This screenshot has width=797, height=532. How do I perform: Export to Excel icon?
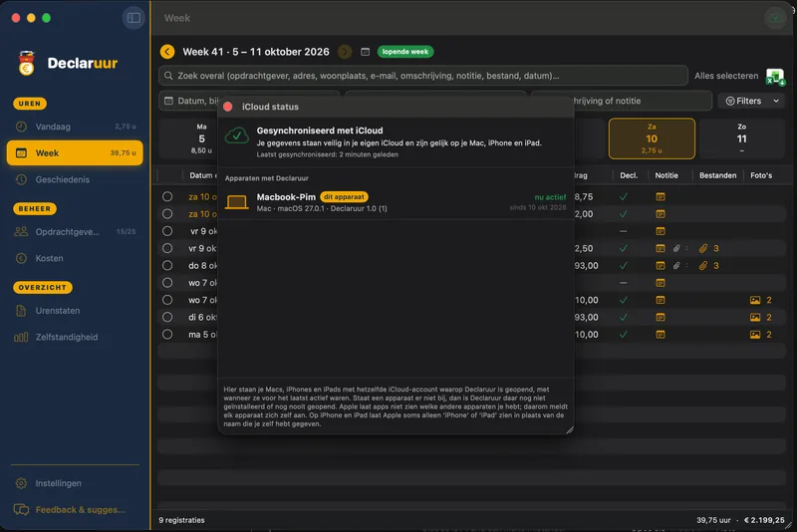(x=776, y=77)
